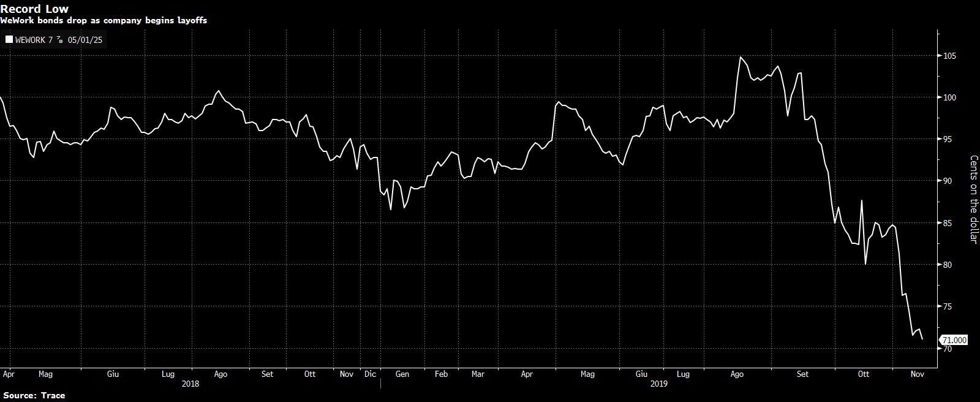This screenshot has width=980, height=402.
Task: Click the '2018' year label
Action: (x=190, y=384)
